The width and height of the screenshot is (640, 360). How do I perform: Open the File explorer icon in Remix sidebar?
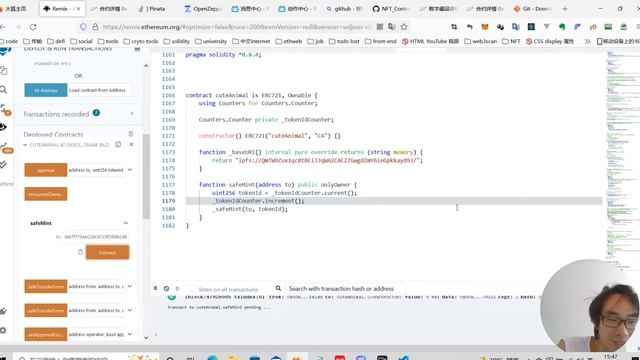click(x=4, y=71)
